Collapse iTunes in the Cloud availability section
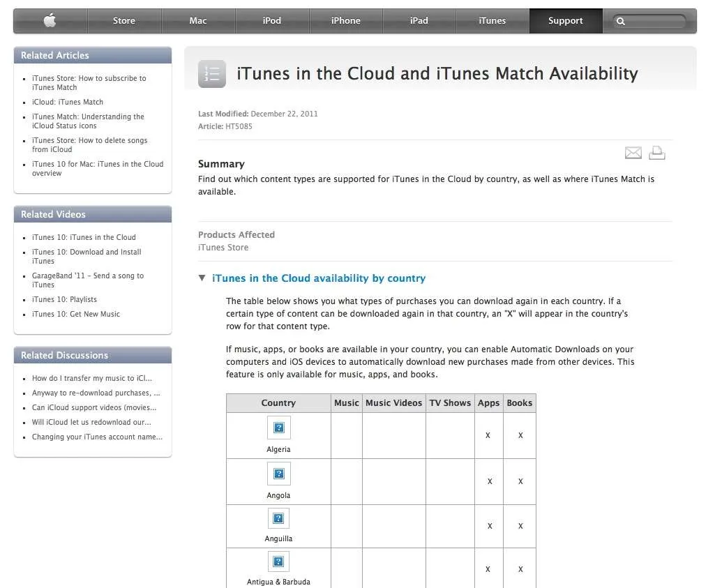This screenshot has width=722, height=588. pos(202,278)
